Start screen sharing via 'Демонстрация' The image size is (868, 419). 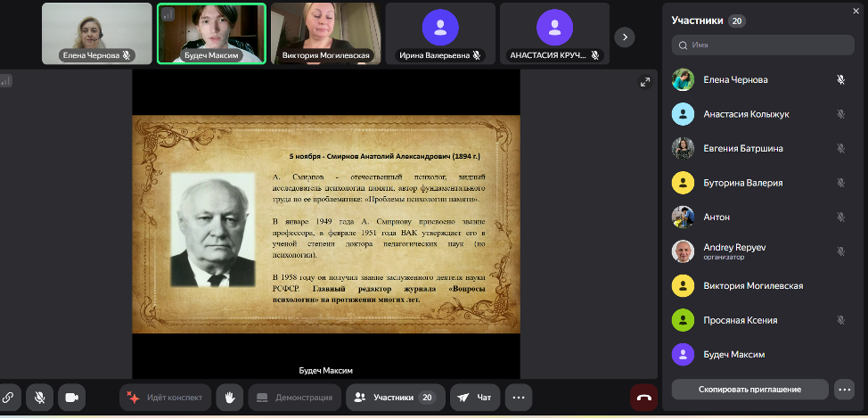(x=294, y=397)
